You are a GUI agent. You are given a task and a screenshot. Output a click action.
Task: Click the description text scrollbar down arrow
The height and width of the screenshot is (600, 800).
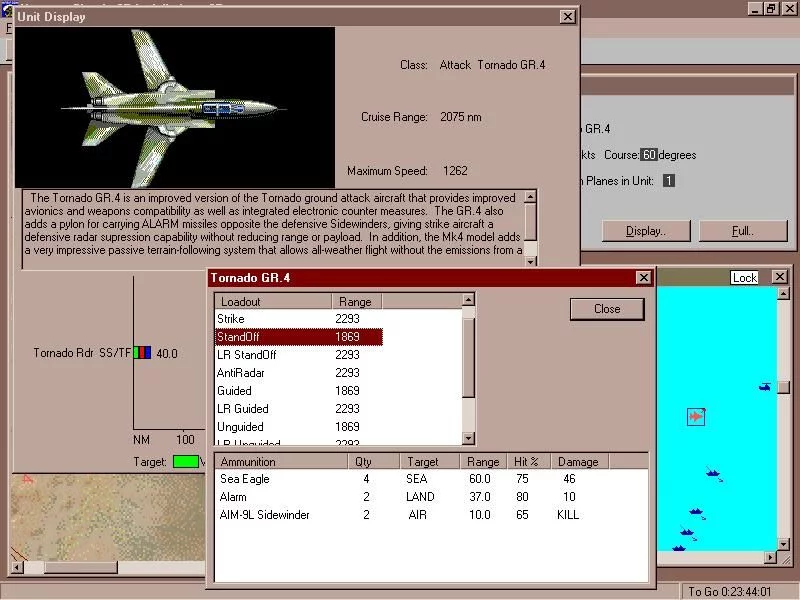coord(531,261)
